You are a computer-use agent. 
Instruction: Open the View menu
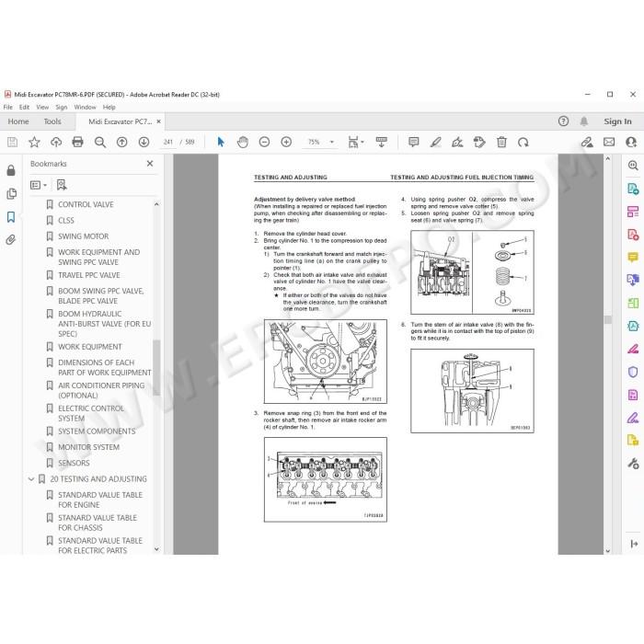tap(42, 108)
